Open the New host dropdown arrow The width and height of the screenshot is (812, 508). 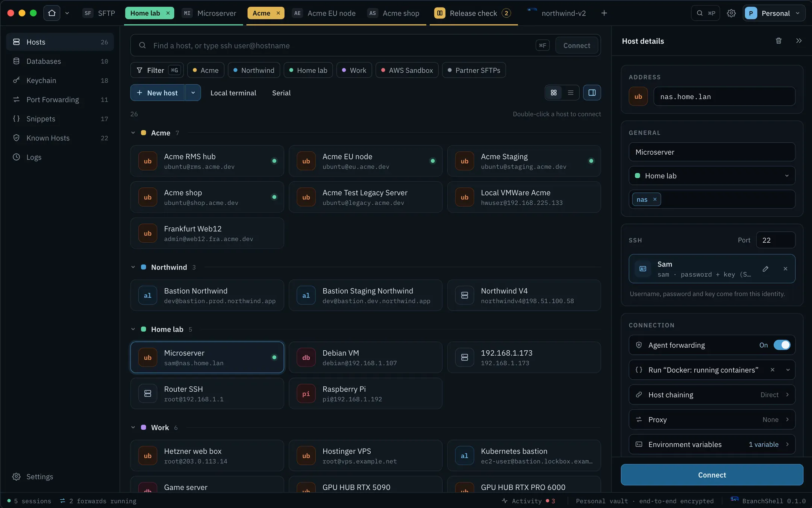coord(193,93)
